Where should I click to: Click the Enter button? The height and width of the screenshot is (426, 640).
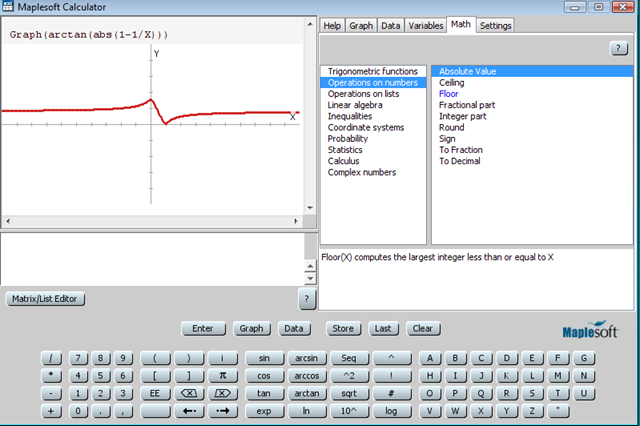click(x=203, y=328)
